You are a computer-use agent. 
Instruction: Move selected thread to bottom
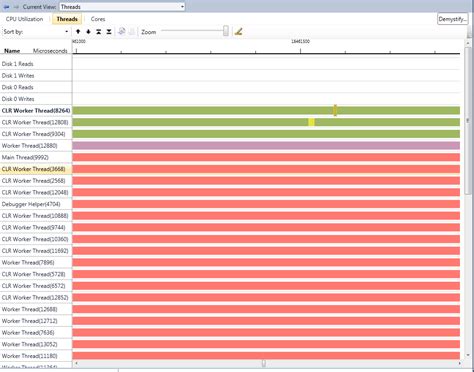coord(109,32)
